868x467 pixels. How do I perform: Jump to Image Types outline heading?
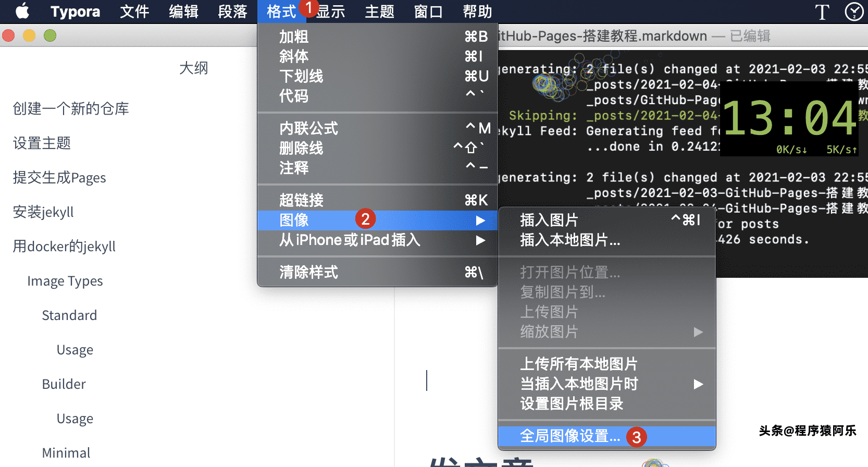point(65,281)
